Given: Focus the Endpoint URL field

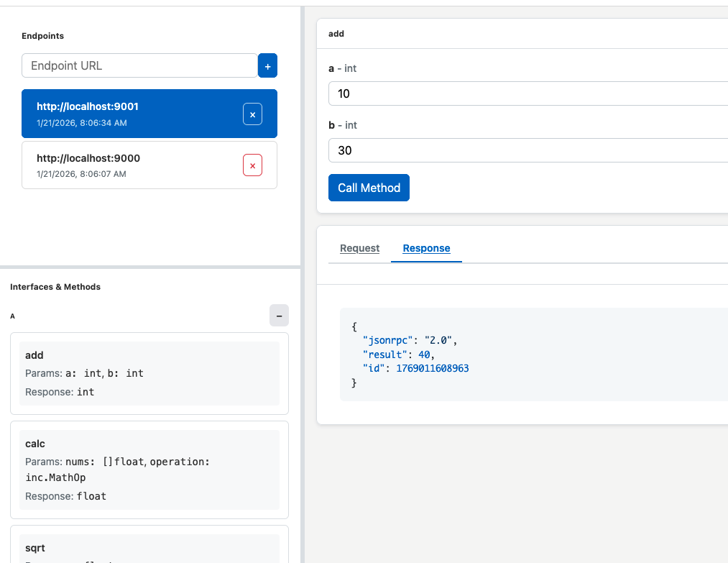Looking at the screenshot, I should click(139, 65).
